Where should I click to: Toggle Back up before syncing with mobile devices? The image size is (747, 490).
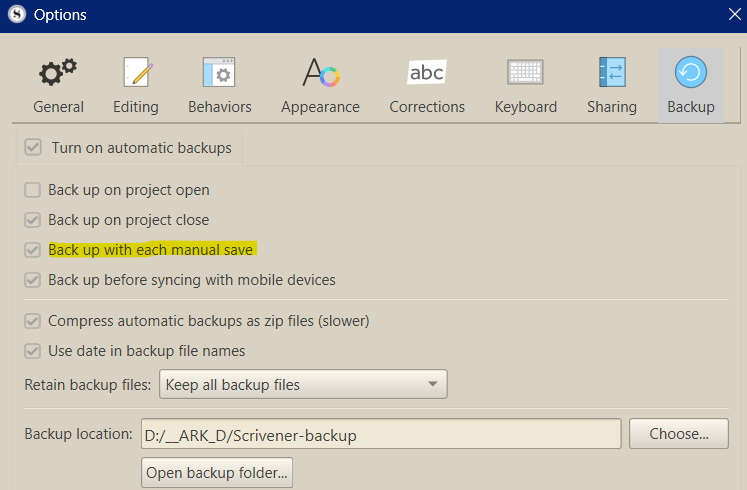pyautogui.click(x=33, y=280)
